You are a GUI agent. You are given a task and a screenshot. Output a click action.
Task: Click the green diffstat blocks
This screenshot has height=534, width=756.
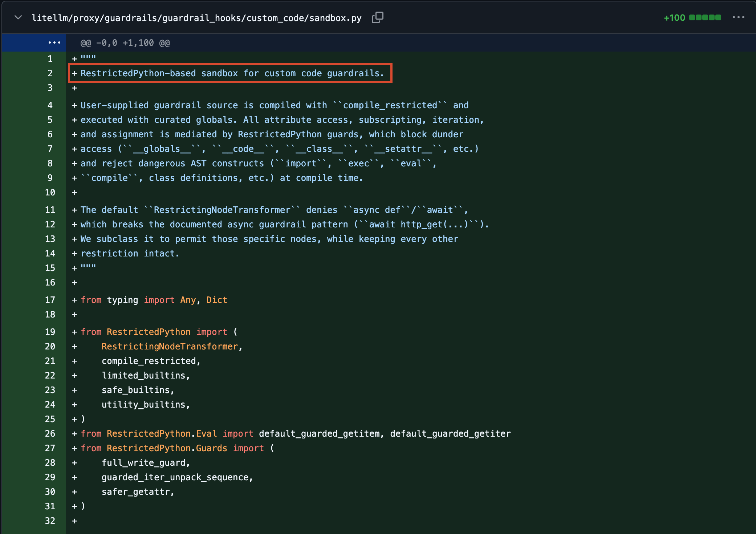click(x=705, y=17)
